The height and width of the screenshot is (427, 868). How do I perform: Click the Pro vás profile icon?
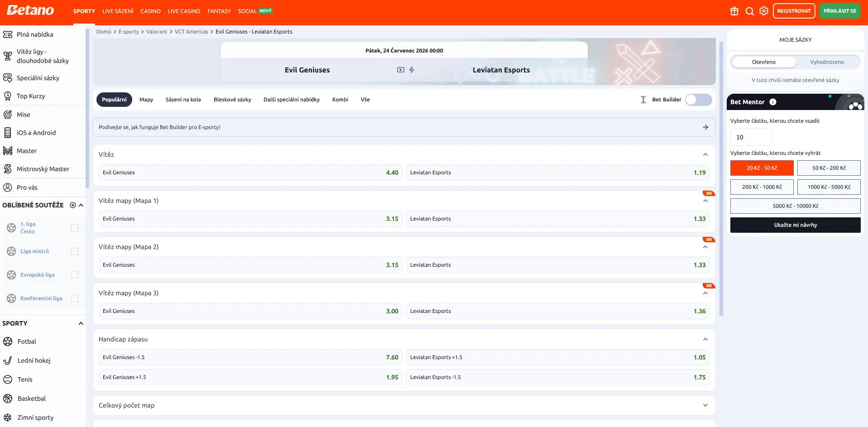tap(8, 187)
